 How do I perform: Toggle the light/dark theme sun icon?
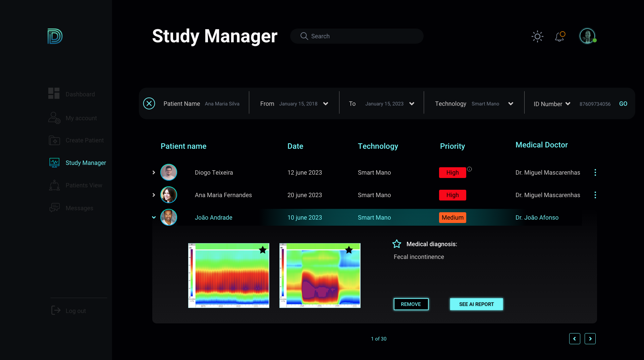tap(537, 36)
